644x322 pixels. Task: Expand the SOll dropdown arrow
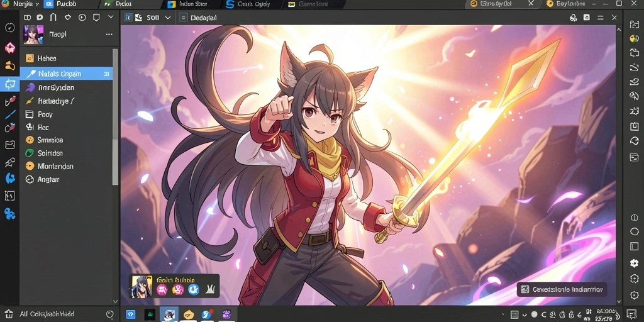pos(167,18)
